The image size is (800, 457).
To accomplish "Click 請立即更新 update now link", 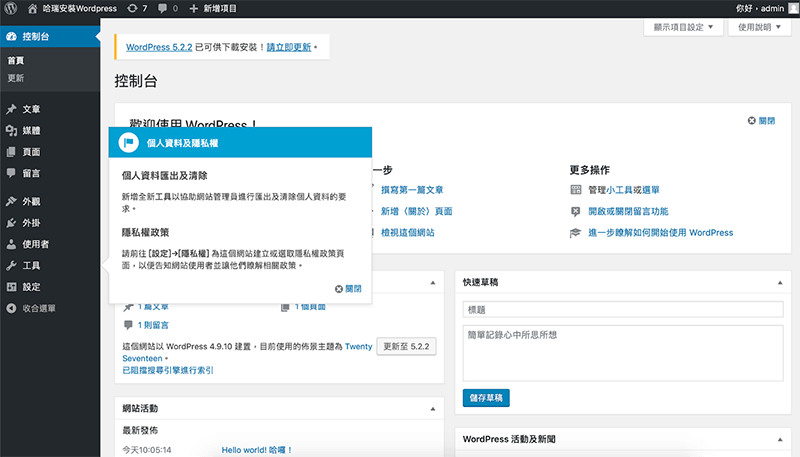I will click(x=289, y=47).
